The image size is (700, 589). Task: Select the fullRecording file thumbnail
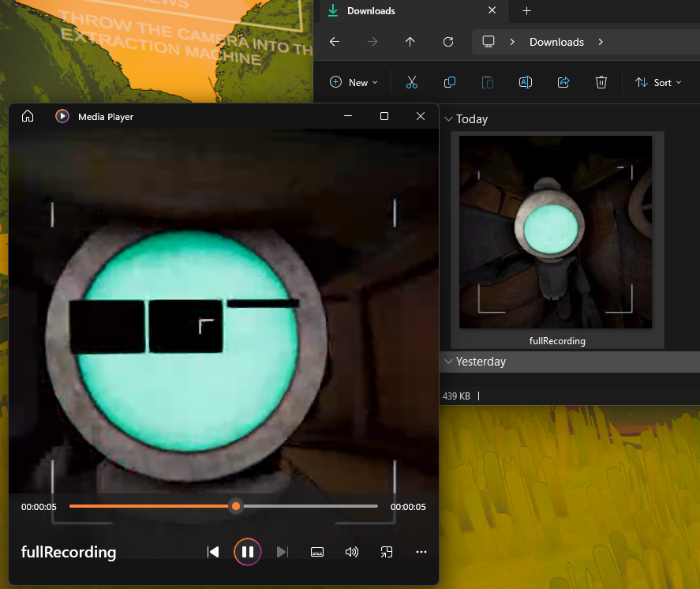[x=556, y=232]
